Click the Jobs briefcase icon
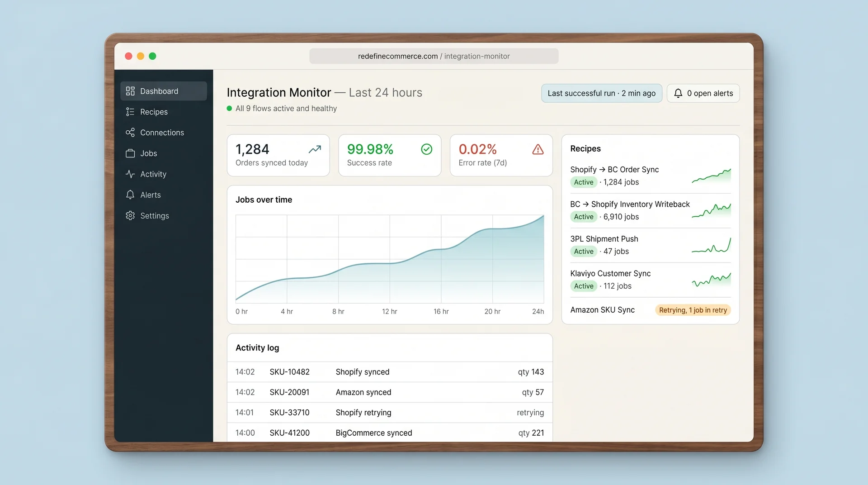868x485 pixels. [x=130, y=153]
